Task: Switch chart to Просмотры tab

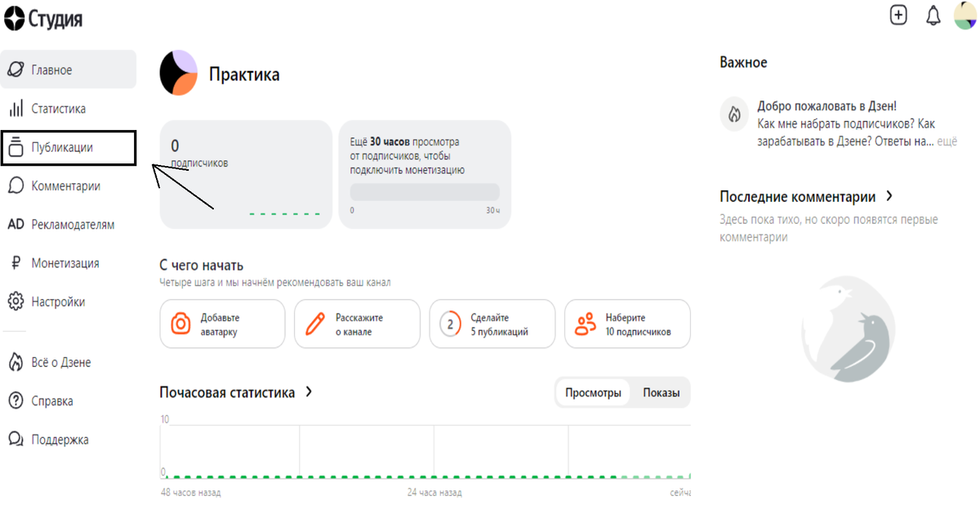Action: coord(593,393)
